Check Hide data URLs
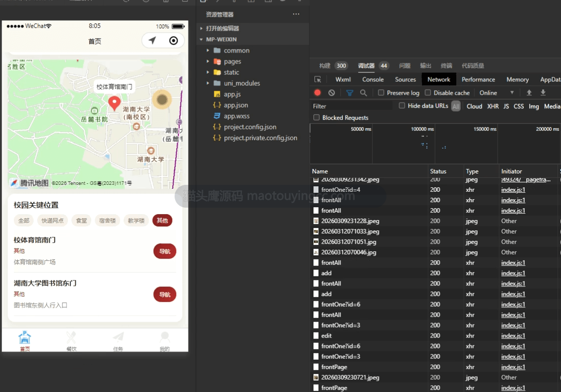Image resolution: width=561 pixels, height=392 pixels. point(402,106)
